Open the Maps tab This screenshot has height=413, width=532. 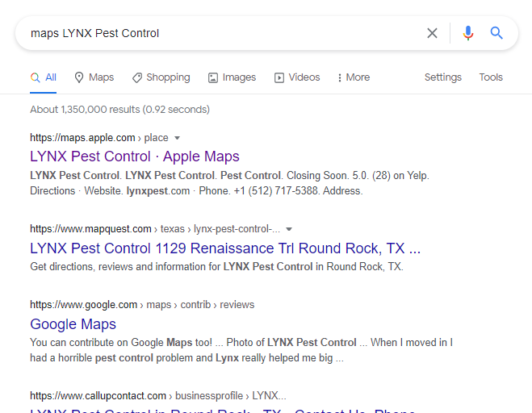click(x=94, y=77)
